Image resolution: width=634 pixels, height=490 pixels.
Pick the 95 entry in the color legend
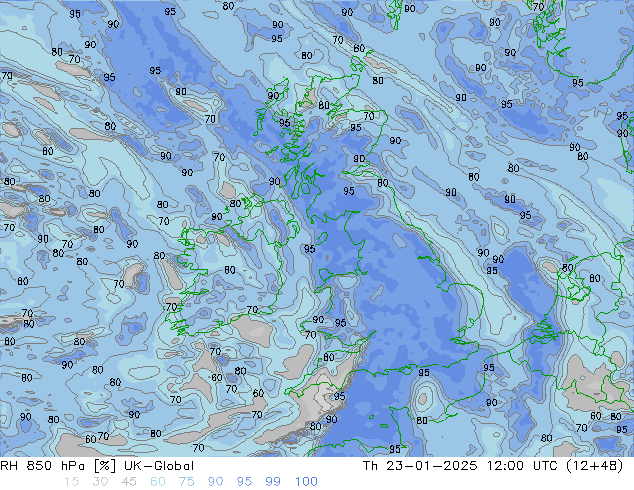(x=244, y=482)
